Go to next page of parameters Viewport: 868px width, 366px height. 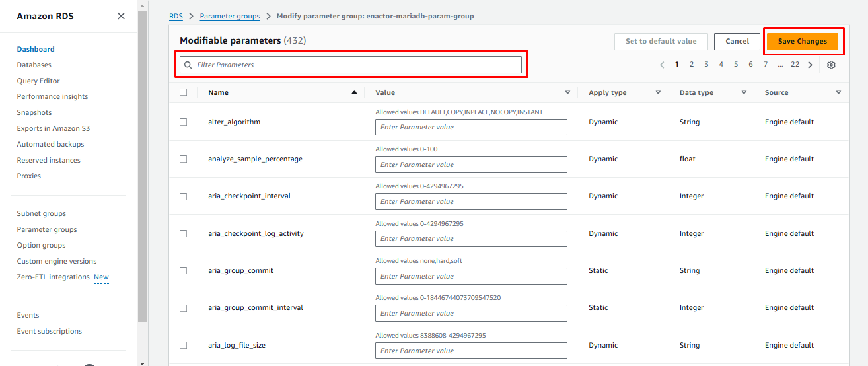(x=810, y=65)
